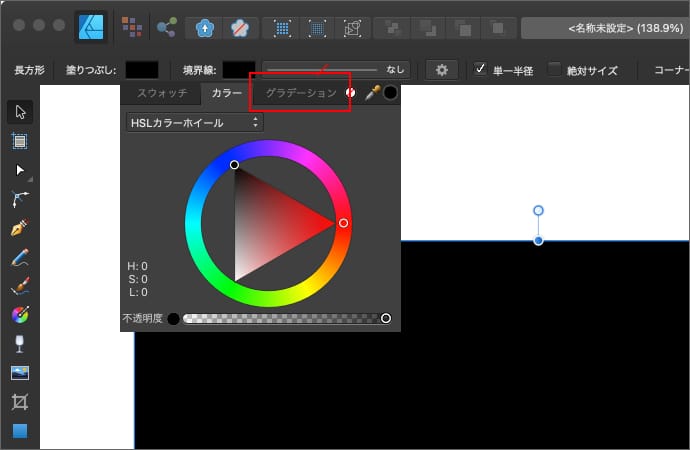Select the Move tool arrow

coord(20,111)
